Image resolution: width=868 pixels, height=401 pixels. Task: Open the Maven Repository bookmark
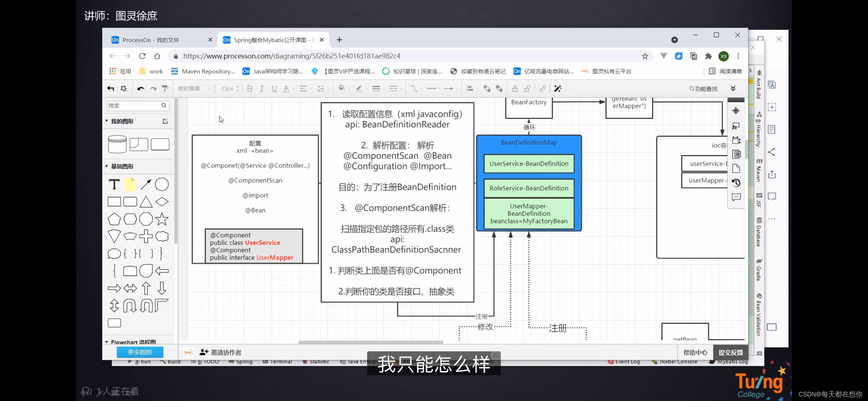pos(203,71)
